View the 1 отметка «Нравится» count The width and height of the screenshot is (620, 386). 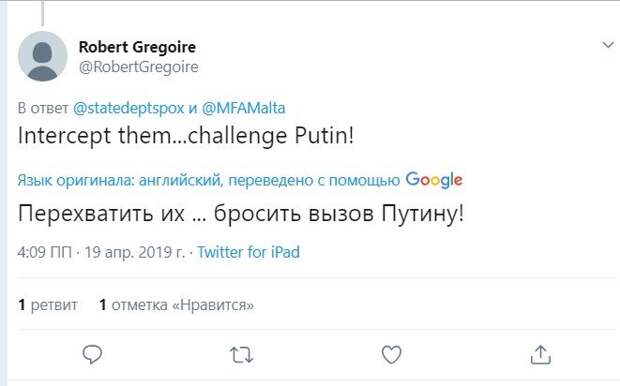pyautogui.click(x=176, y=305)
